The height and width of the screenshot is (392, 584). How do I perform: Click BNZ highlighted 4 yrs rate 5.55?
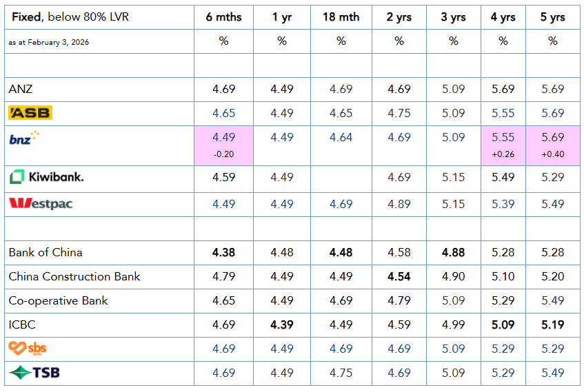[503, 137]
